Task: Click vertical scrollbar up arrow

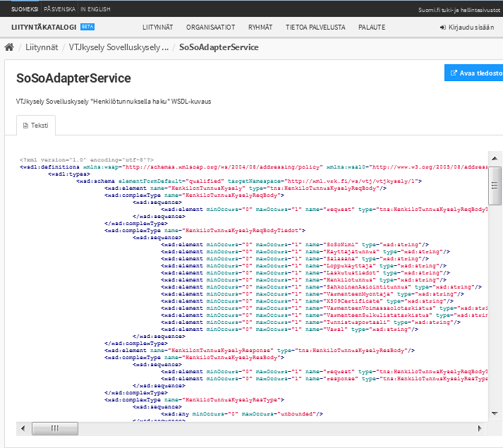Action: point(495,158)
